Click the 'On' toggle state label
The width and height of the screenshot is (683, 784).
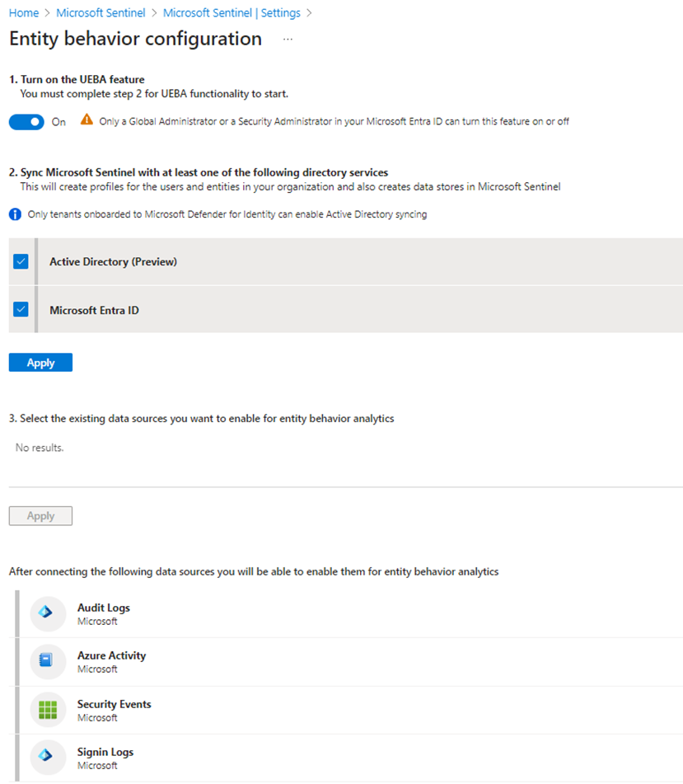click(58, 122)
